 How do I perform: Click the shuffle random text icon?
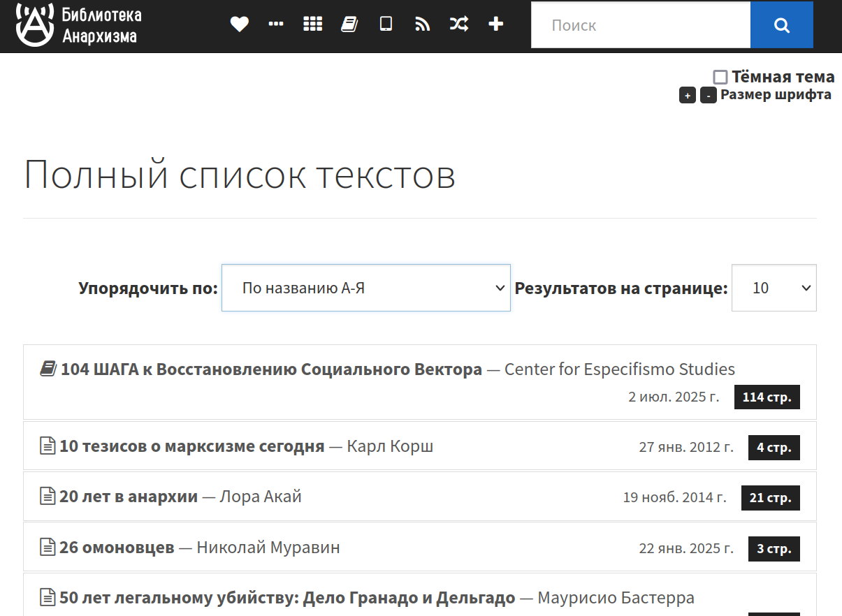[x=459, y=24]
